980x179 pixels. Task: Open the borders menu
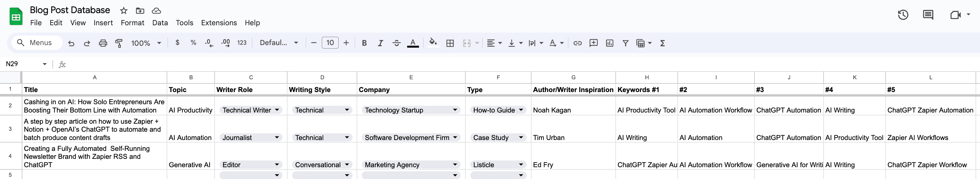tap(450, 43)
